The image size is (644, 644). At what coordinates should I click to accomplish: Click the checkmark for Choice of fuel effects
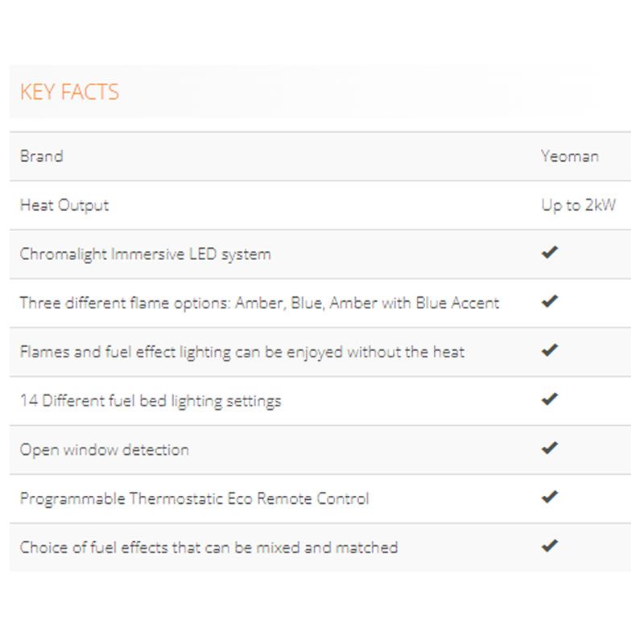[550, 546]
